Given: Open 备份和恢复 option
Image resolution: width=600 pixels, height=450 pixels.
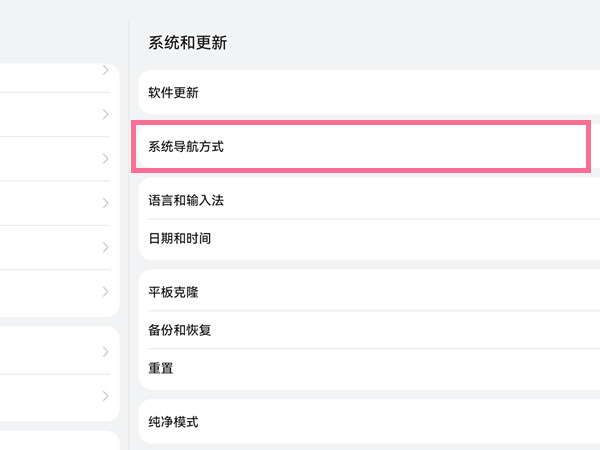Looking at the screenshot, I should (180, 330).
